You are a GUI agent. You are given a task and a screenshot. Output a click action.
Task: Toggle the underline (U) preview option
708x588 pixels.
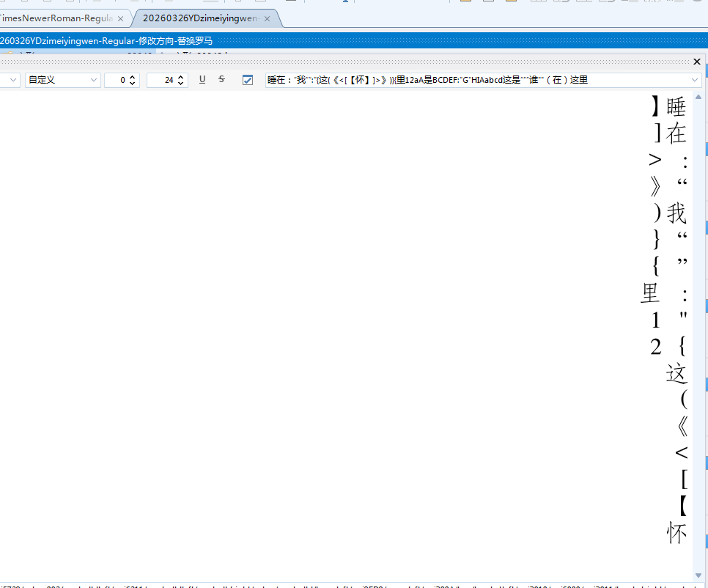tap(202, 80)
